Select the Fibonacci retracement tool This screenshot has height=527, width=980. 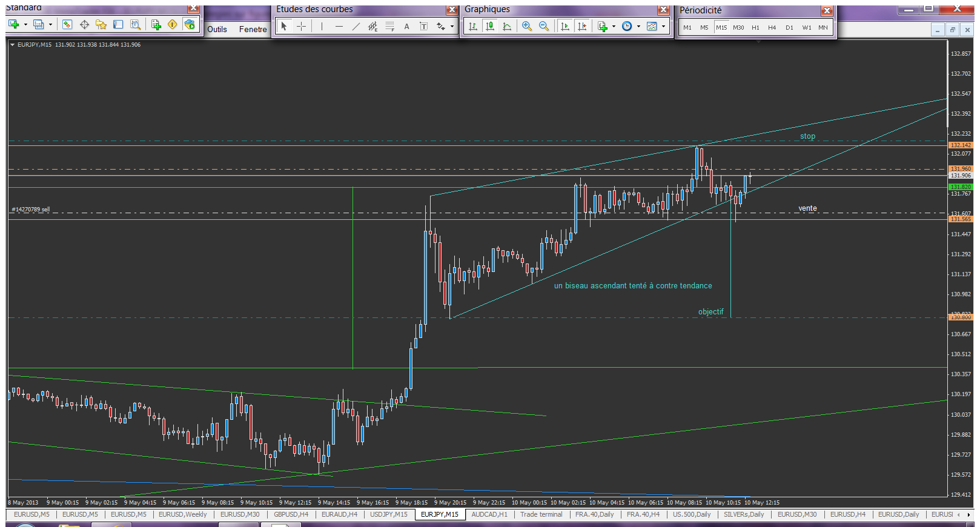[389, 26]
